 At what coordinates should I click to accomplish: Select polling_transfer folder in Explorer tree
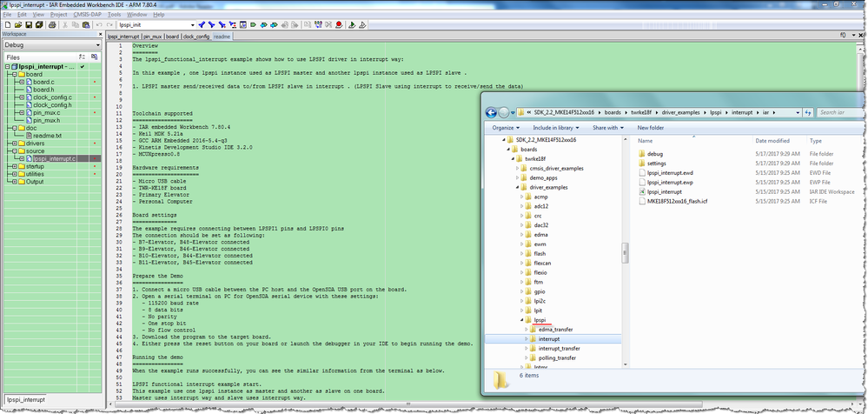[x=556, y=358]
